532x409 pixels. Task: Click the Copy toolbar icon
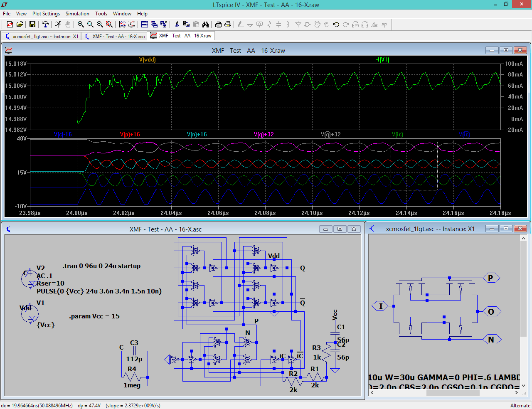click(x=186, y=25)
